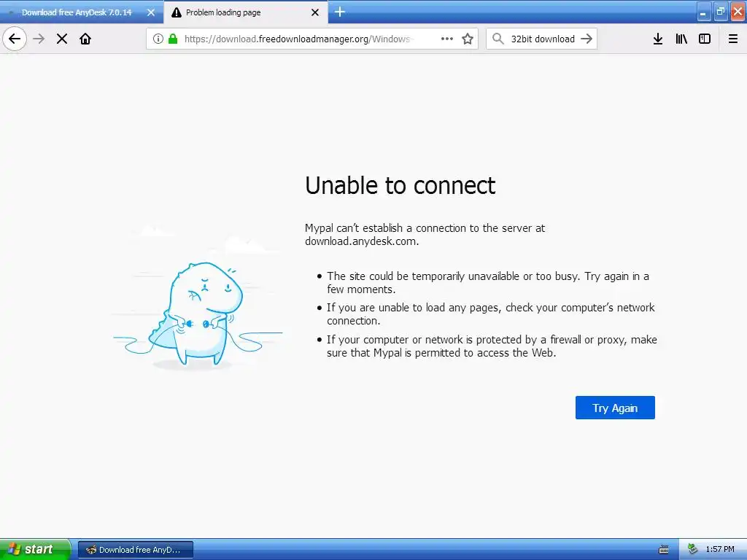The height and width of the screenshot is (560, 747).
Task: Click the download.anydesk.com server text
Action: (360, 241)
